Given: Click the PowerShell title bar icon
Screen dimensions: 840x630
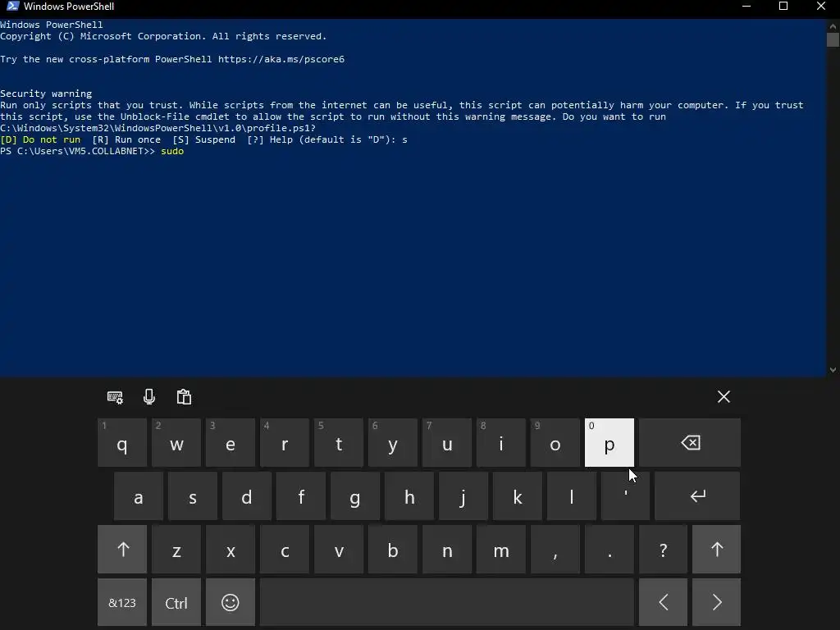Looking at the screenshot, I should coord(13,7).
